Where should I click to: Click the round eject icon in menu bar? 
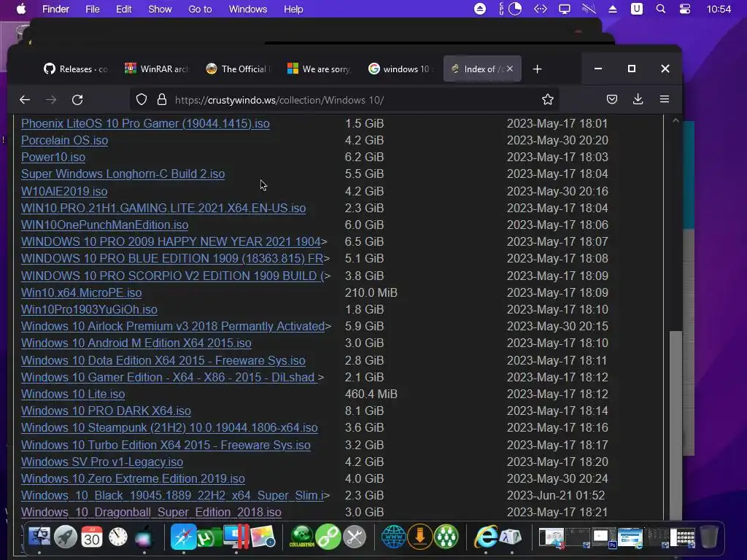480,9
